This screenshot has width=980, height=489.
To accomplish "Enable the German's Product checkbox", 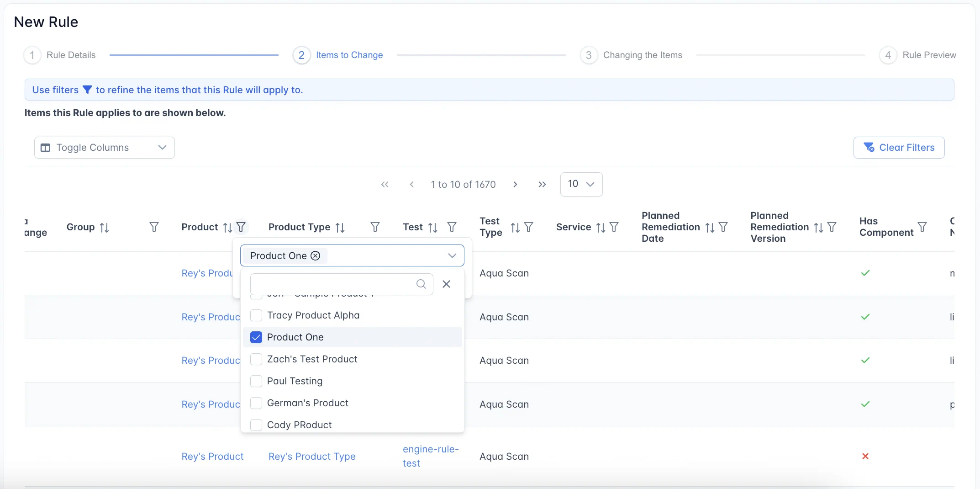I will (x=256, y=403).
